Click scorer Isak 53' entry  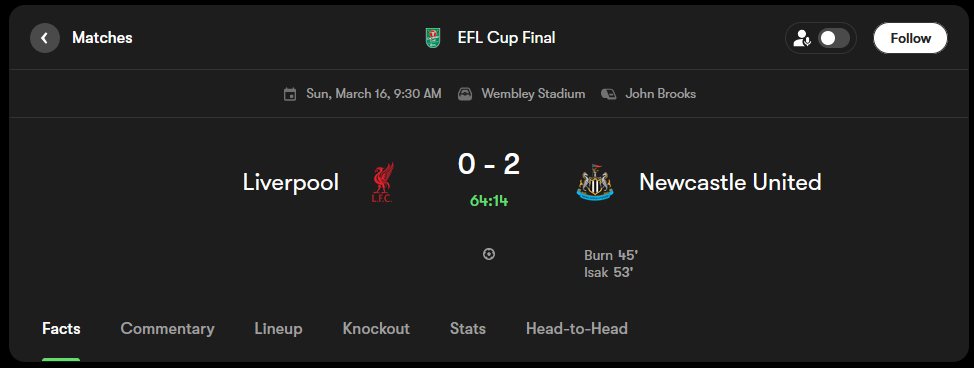[608, 272]
